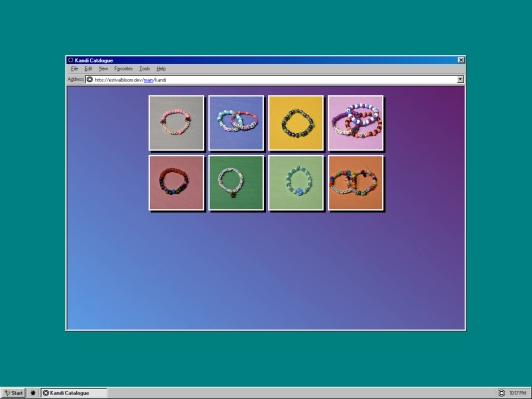Click the Kandi Catalogue title bar icon
The image size is (532, 399).
pyautogui.click(x=70, y=60)
